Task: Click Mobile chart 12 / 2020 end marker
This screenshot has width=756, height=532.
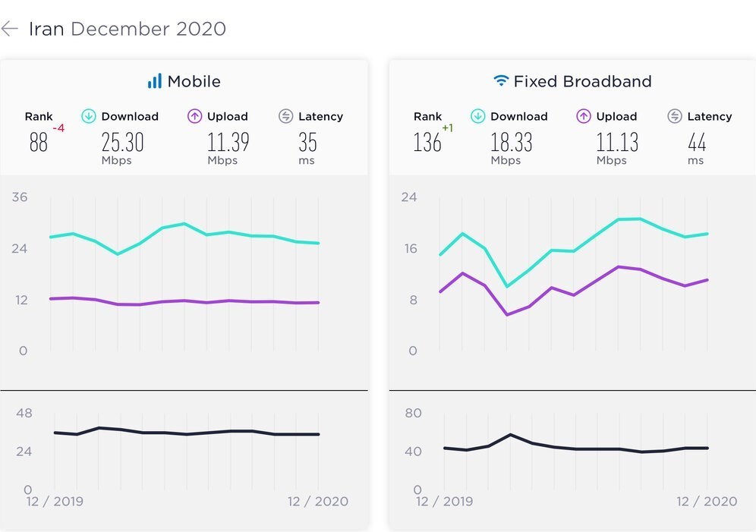Action: click(x=317, y=501)
